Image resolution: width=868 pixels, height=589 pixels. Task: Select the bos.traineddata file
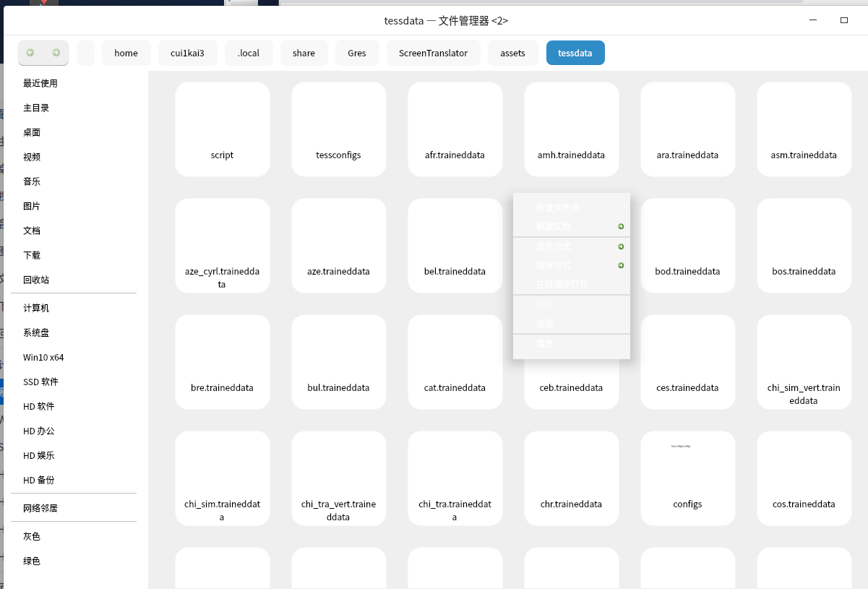804,245
